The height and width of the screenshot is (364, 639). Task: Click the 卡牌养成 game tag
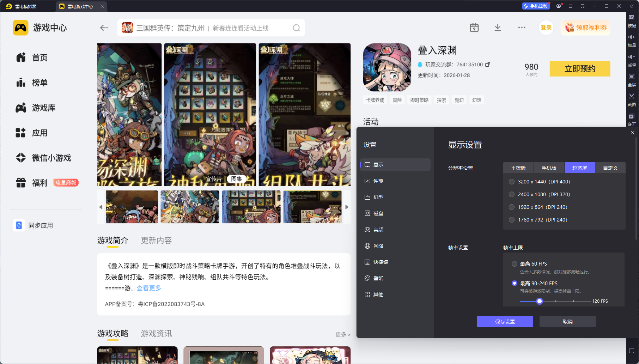tap(375, 100)
